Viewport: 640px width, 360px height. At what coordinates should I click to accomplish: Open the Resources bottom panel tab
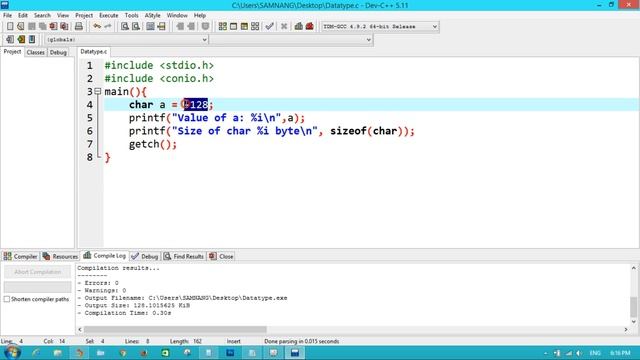tap(60, 256)
